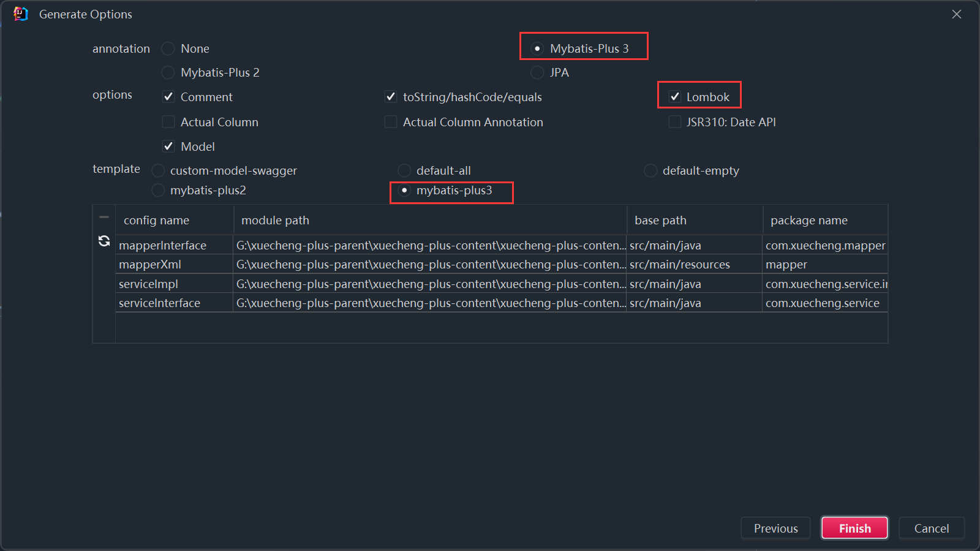Viewport: 980px width, 551px height.
Task: Click the Finish button
Action: coord(854,528)
